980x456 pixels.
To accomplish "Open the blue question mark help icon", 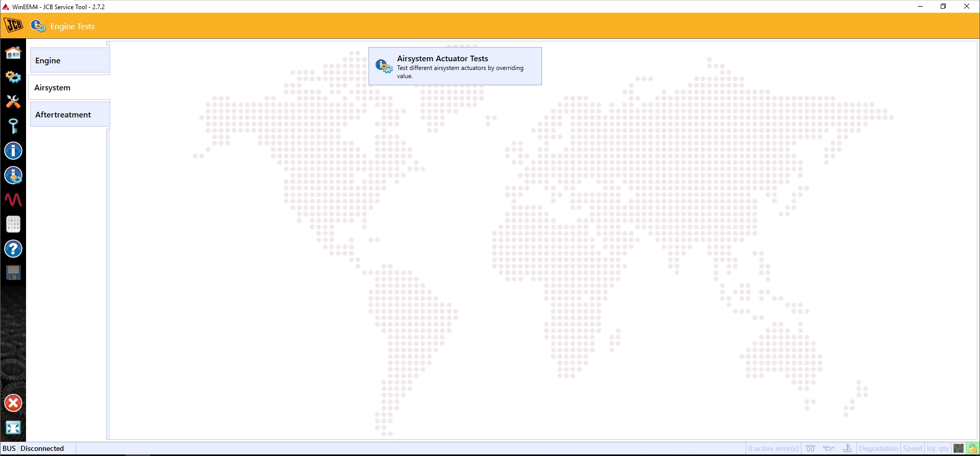I will (13, 249).
